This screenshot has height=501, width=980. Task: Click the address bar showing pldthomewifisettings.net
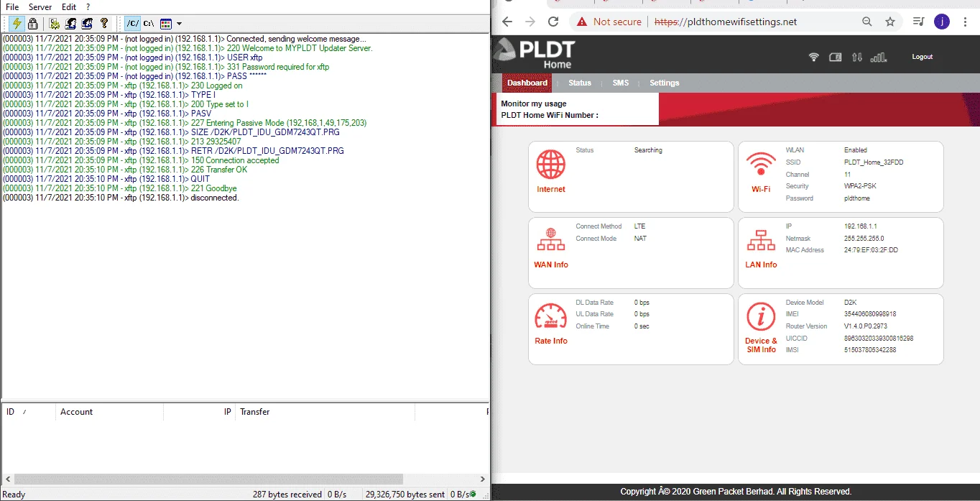(x=725, y=22)
